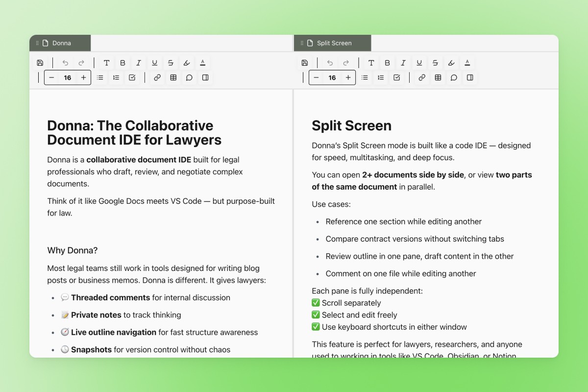
Task: Toggle underline in Split Screen pane
Action: pyautogui.click(x=419, y=63)
